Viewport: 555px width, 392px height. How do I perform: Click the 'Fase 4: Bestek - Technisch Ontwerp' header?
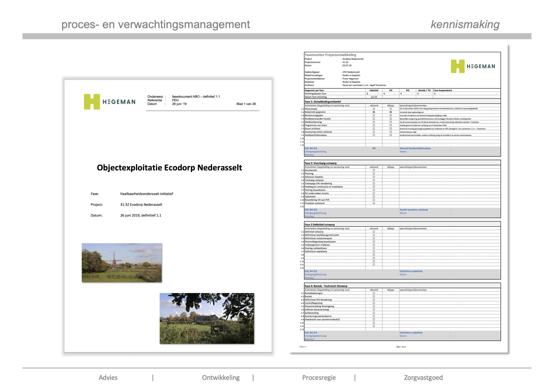point(326,286)
